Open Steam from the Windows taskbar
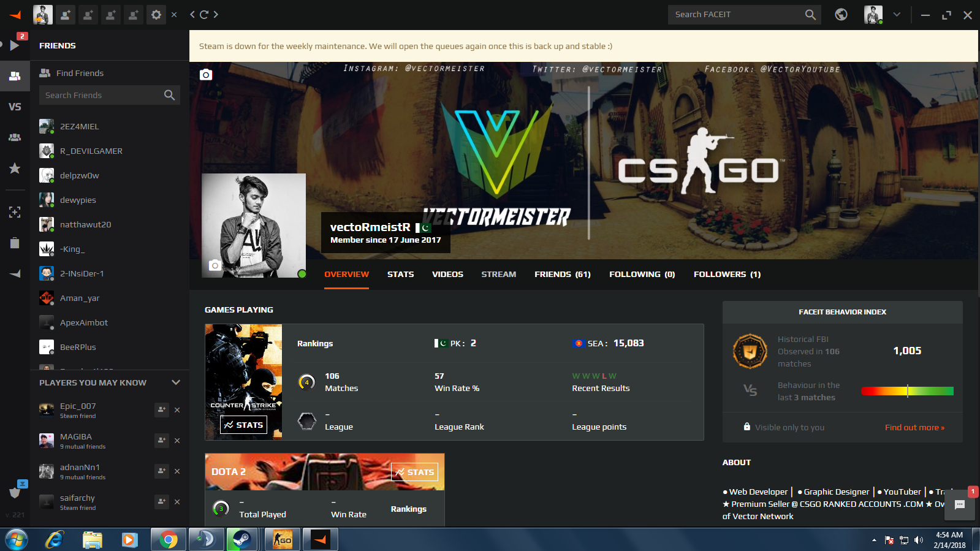 point(242,539)
